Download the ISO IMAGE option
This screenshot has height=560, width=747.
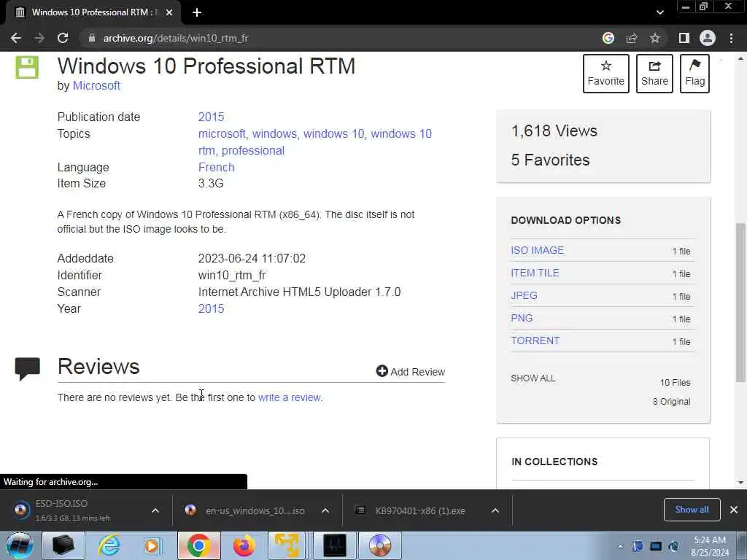(537, 250)
